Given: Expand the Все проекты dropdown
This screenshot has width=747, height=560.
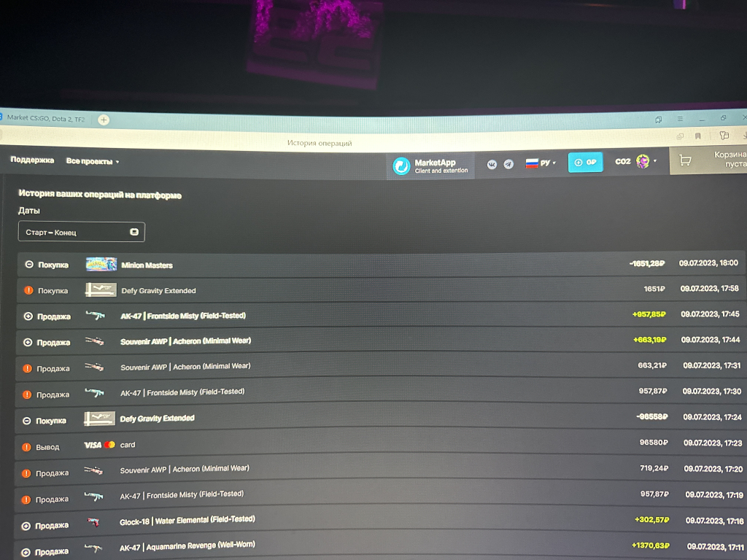Looking at the screenshot, I should pyautogui.click(x=93, y=161).
